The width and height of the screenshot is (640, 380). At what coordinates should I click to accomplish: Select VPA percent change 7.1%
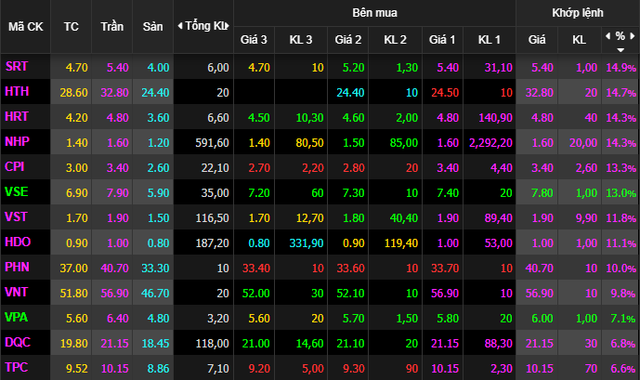(623, 318)
